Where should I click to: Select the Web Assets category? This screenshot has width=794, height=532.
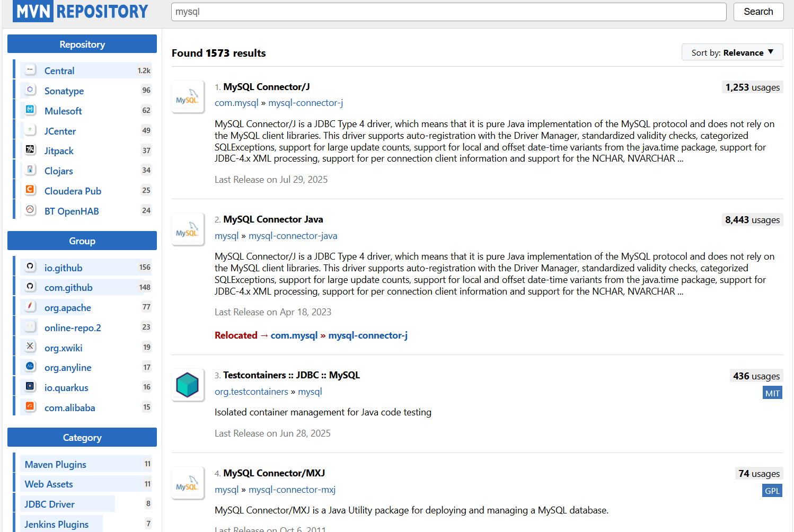pos(86,484)
